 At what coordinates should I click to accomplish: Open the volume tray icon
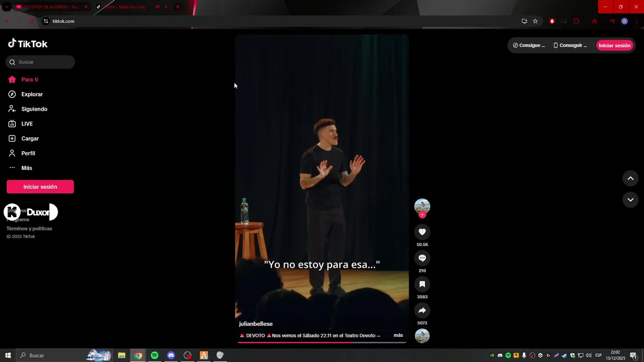point(589,355)
